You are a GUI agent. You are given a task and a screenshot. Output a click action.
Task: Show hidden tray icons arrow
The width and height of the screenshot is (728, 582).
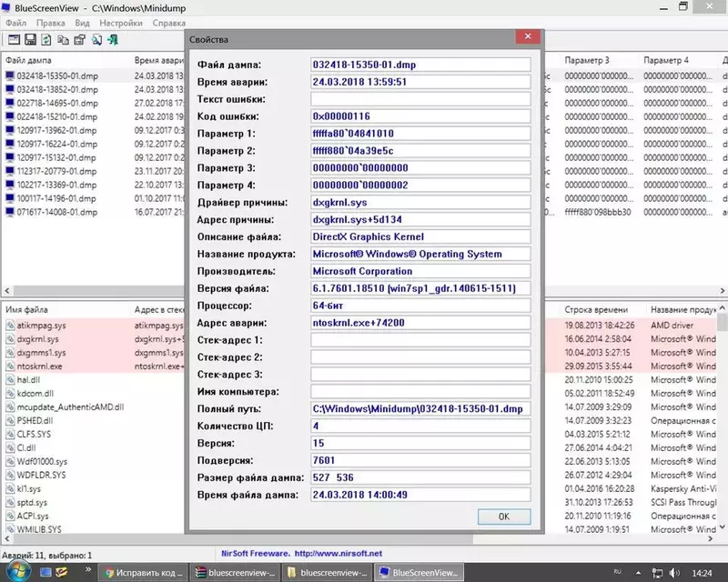639,573
